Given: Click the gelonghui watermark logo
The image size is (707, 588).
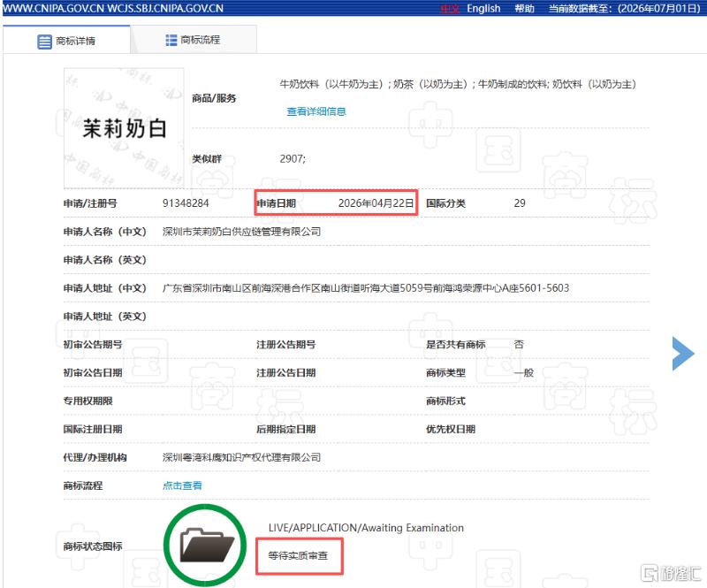Looking at the screenshot, I should click(670, 573).
